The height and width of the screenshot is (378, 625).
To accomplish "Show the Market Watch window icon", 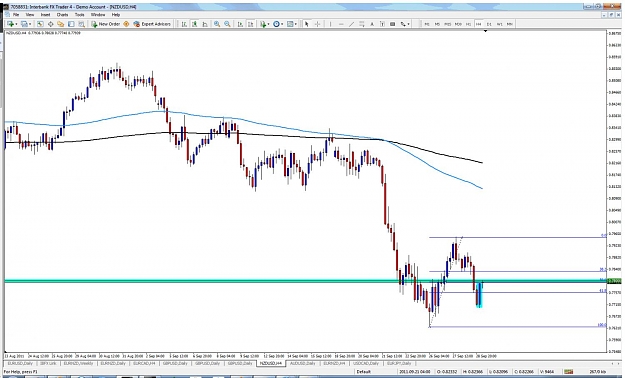I will (40, 24).
